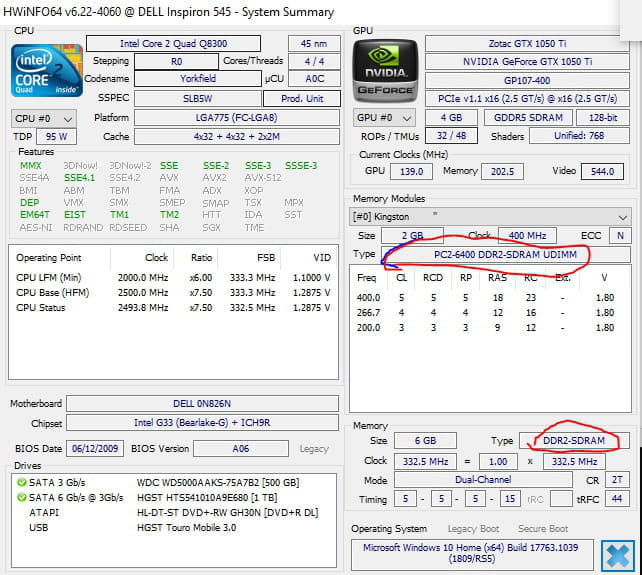The image size is (642, 575).
Task: Click the memory size 6 GB field
Action: (x=425, y=441)
